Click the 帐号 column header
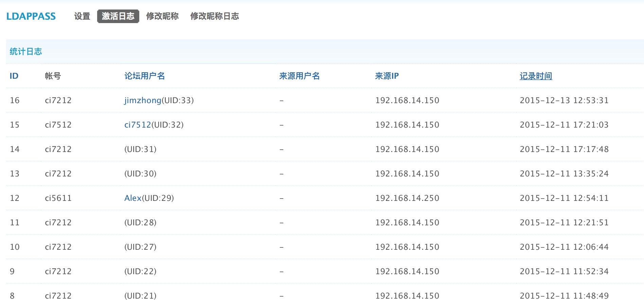The image size is (644, 300). [x=53, y=76]
